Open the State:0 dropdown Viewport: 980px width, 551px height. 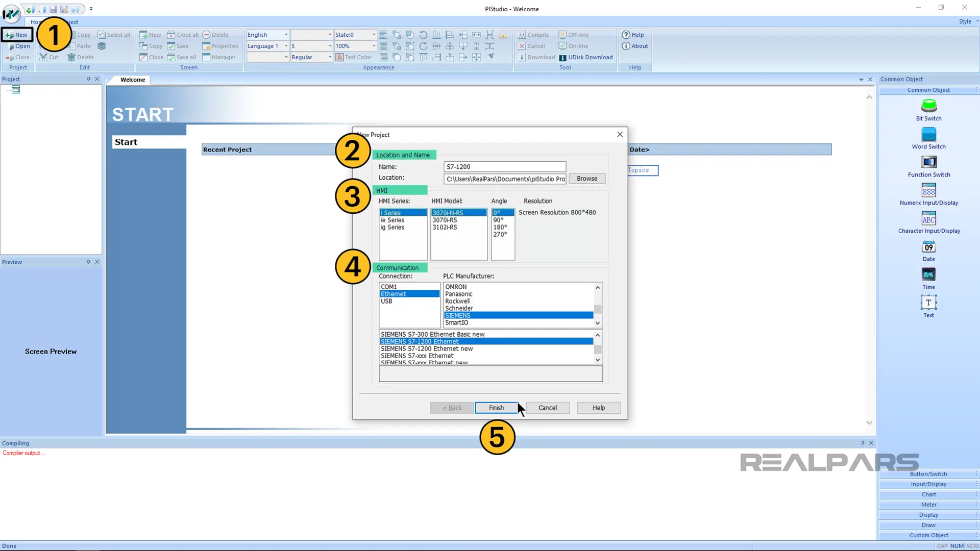pyautogui.click(x=374, y=35)
